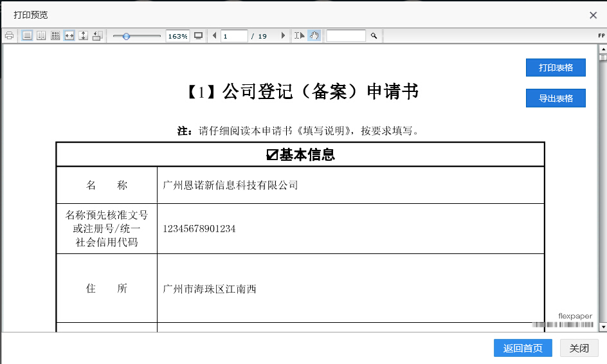Switch to two-page view mode
Screen dimensions: 607x364
[41, 35]
